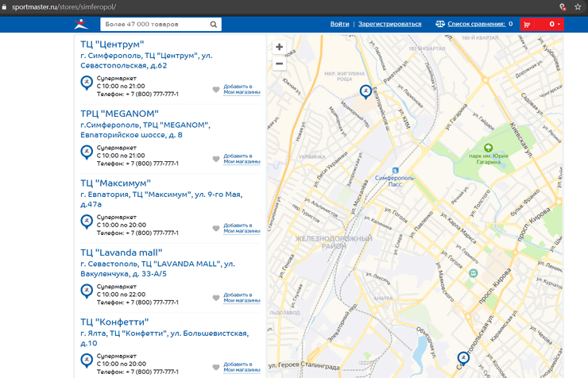Click the location pin icon for ТЦ Центрум
This screenshot has height=378, width=588.
[87, 83]
